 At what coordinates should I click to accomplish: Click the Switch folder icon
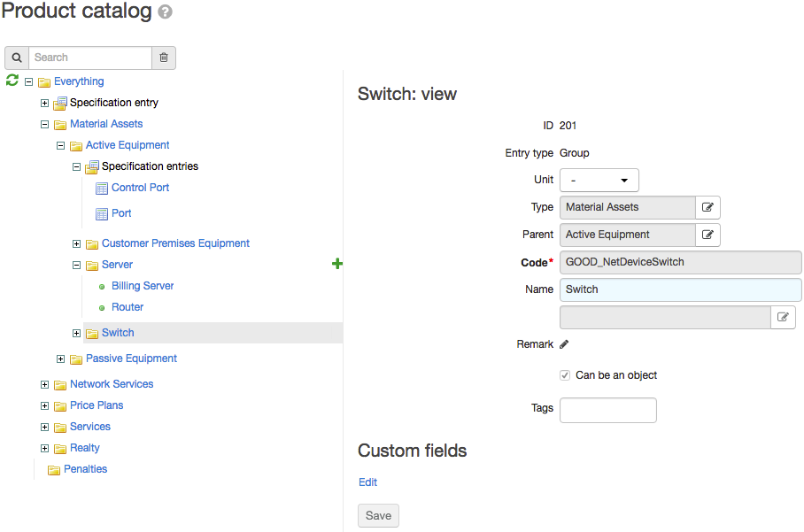coord(92,334)
